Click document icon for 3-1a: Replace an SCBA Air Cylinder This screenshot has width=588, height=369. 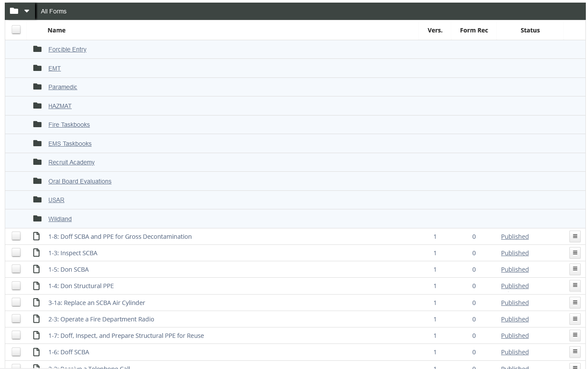pos(37,302)
